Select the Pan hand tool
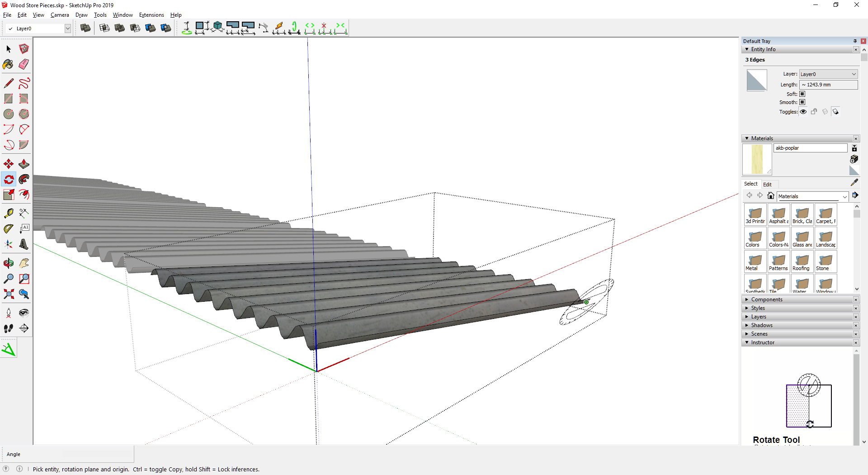 point(24,263)
